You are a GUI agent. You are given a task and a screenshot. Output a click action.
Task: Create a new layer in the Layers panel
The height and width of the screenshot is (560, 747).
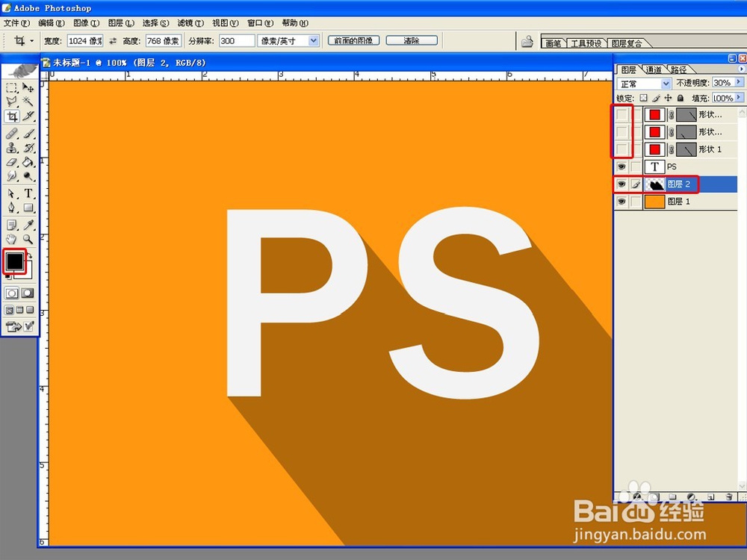point(710,497)
